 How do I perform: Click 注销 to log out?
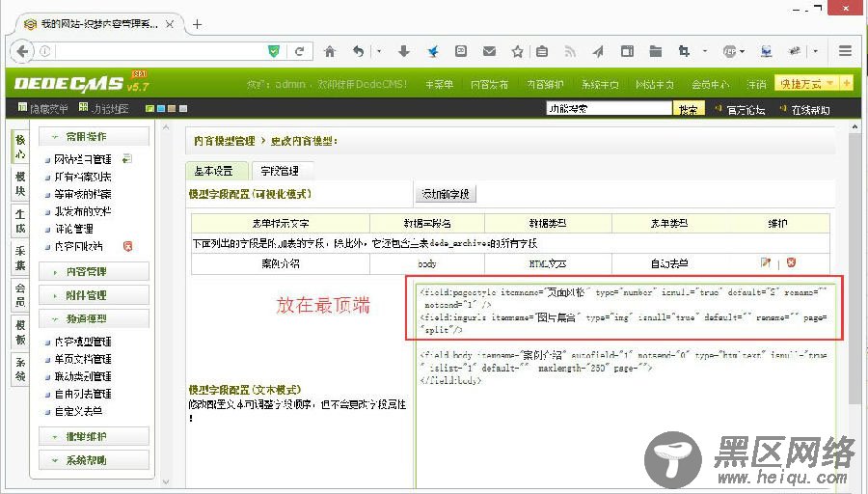coord(755,84)
